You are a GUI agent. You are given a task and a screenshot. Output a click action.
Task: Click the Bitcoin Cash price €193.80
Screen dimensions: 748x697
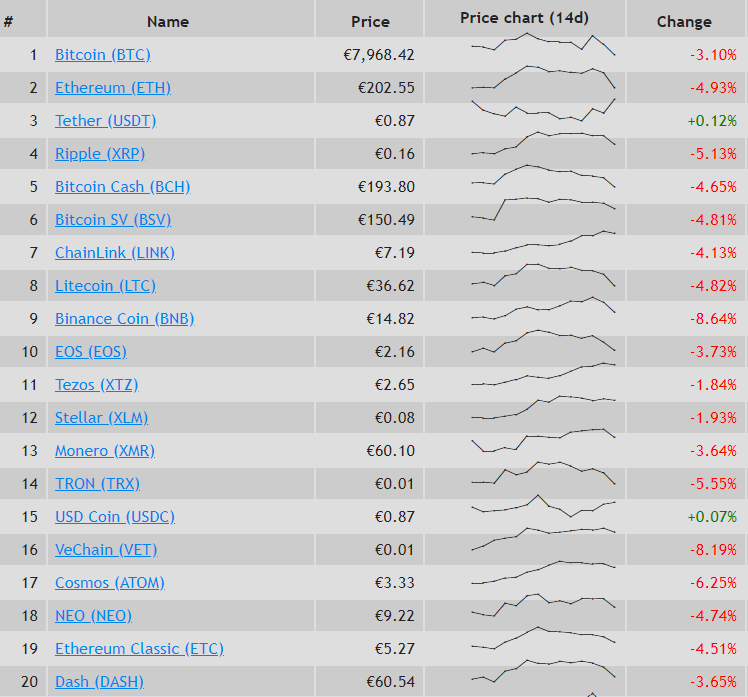pos(386,187)
